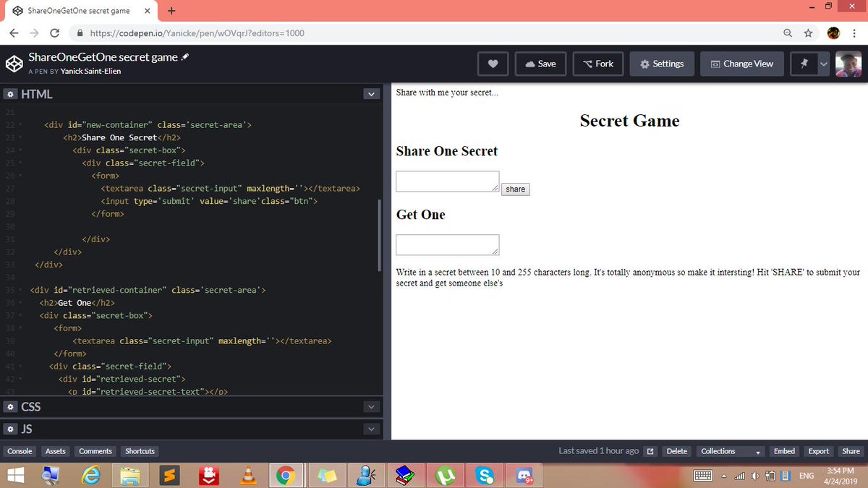The width and height of the screenshot is (868, 488).
Task: Expand CSS editor dropdown chevron
Action: (372, 407)
